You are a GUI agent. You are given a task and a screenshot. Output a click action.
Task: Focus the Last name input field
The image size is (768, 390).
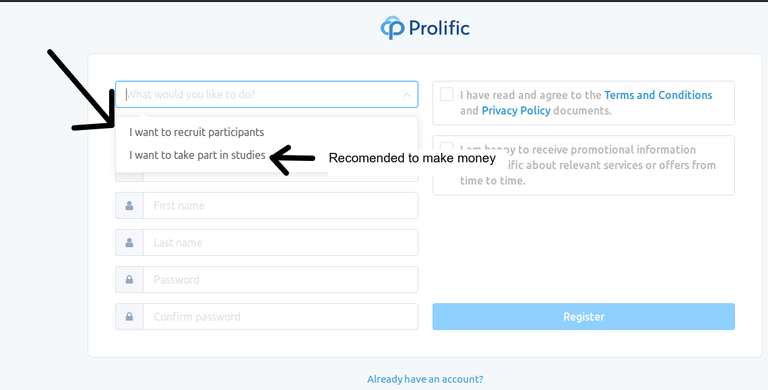tap(281, 243)
